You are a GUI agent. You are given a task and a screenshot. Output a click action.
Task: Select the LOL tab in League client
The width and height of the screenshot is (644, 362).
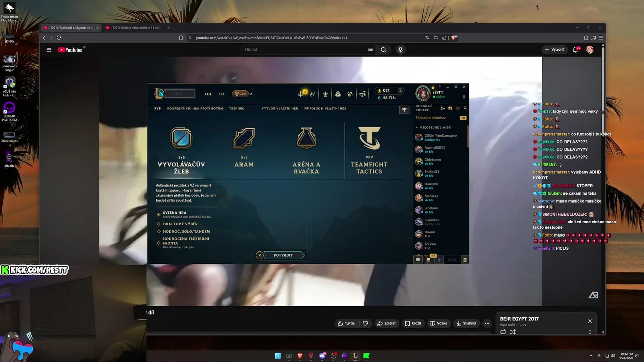[x=208, y=94]
